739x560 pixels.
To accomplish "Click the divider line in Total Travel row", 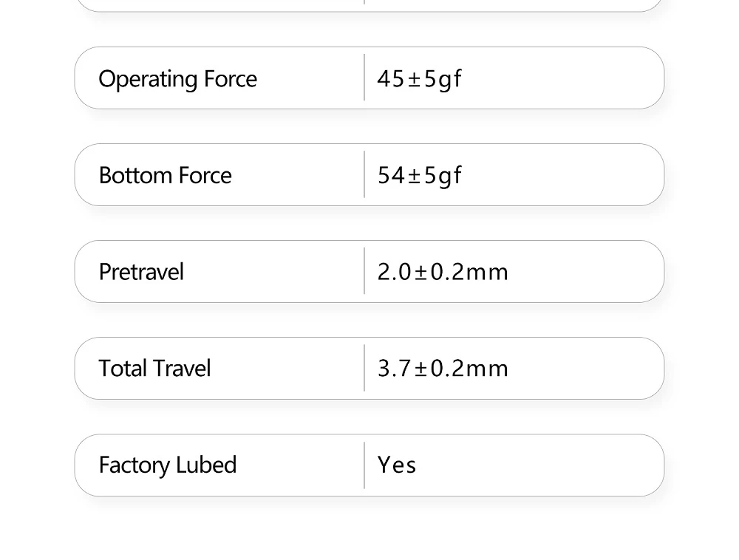I will click(364, 368).
